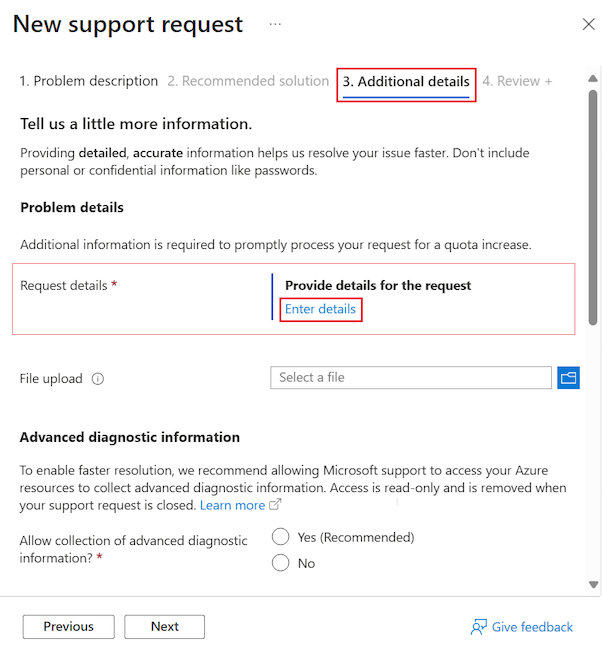This screenshot has height=649, width=602.
Task: Click the Request details label
Action: pyautogui.click(x=63, y=285)
